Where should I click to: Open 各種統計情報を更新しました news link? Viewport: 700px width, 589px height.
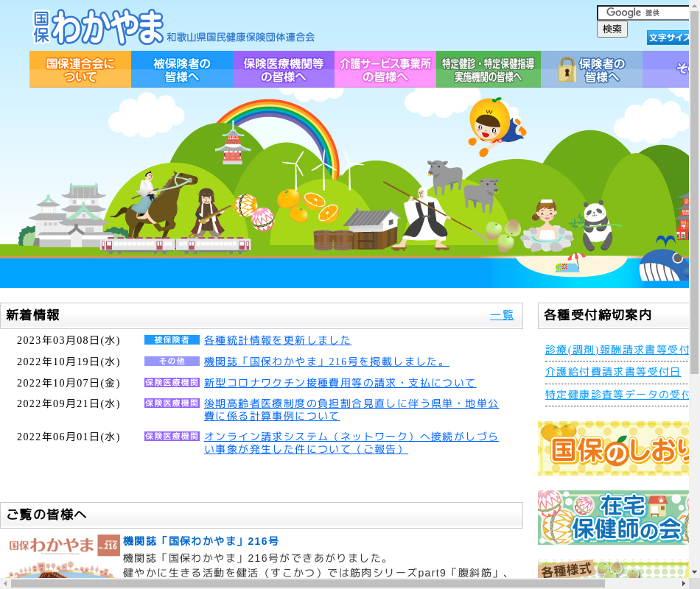coord(278,340)
